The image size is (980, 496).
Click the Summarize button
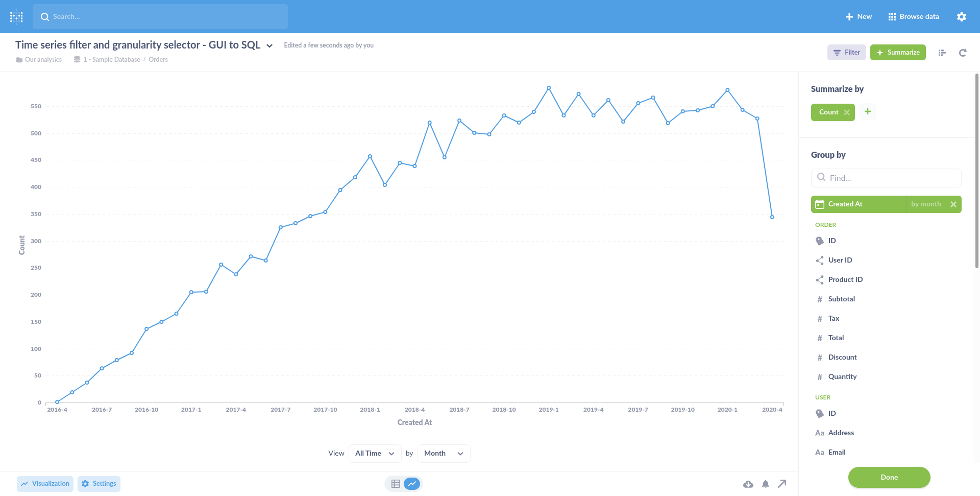(898, 53)
